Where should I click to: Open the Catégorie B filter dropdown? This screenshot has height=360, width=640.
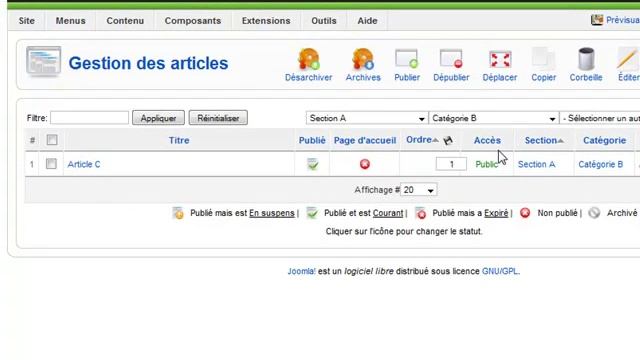(493, 118)
